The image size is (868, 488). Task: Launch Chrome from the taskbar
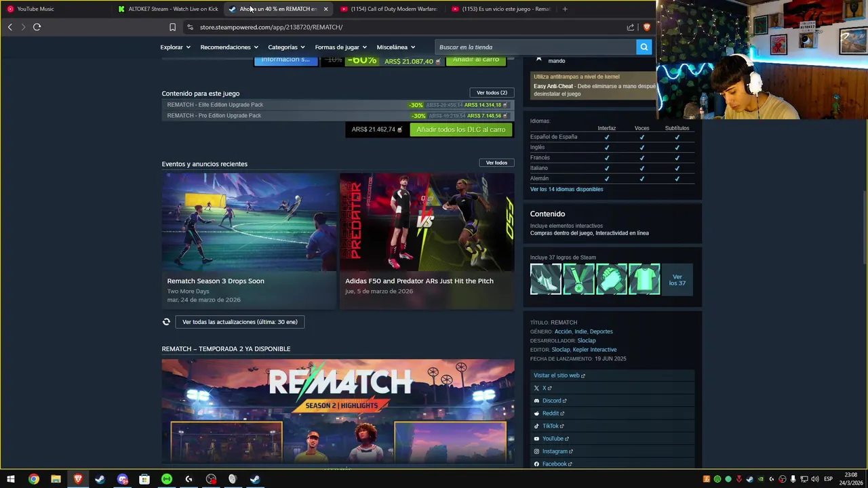click(x=33, y=479)
